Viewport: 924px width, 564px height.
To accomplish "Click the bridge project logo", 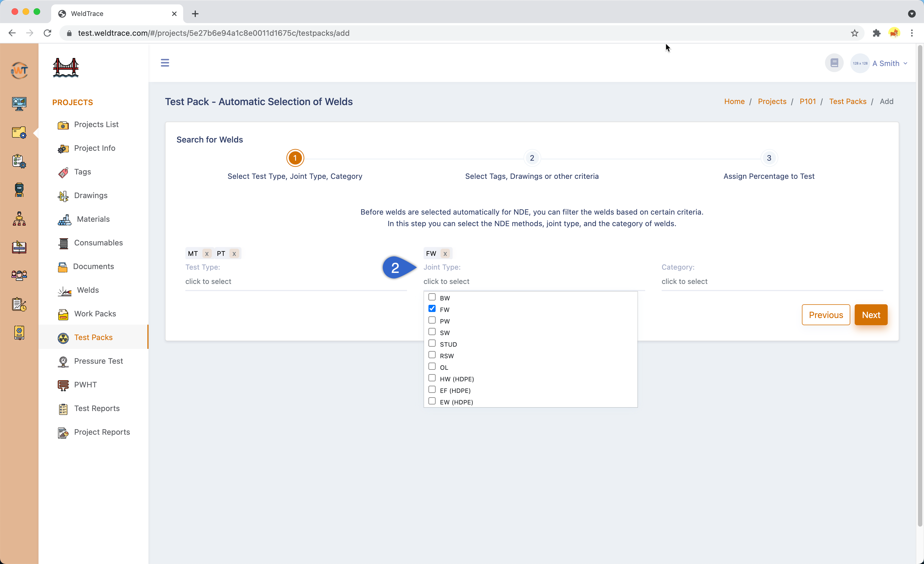I will 66,68.
